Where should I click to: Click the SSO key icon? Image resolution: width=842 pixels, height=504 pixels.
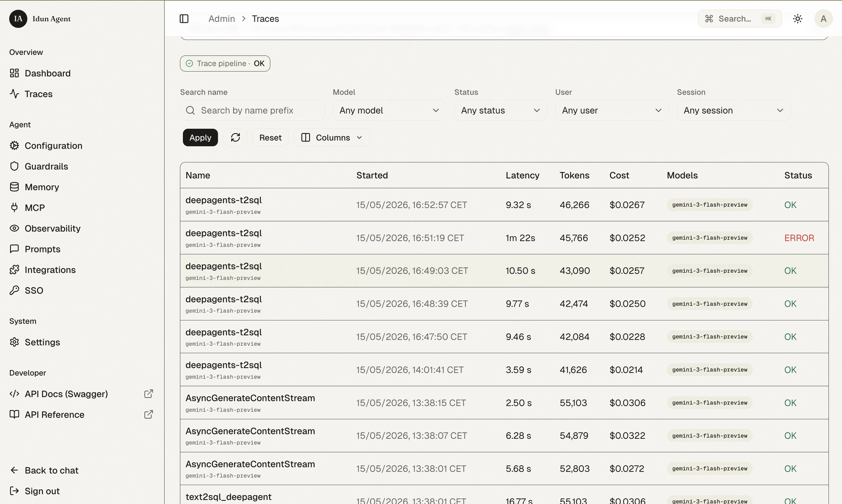click(14, 290)
